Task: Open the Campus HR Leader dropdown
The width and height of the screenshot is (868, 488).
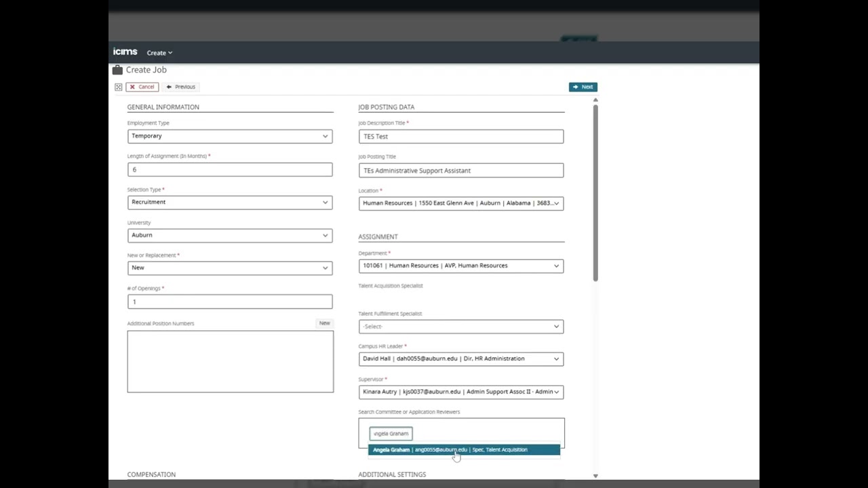Action: [461, 359]
